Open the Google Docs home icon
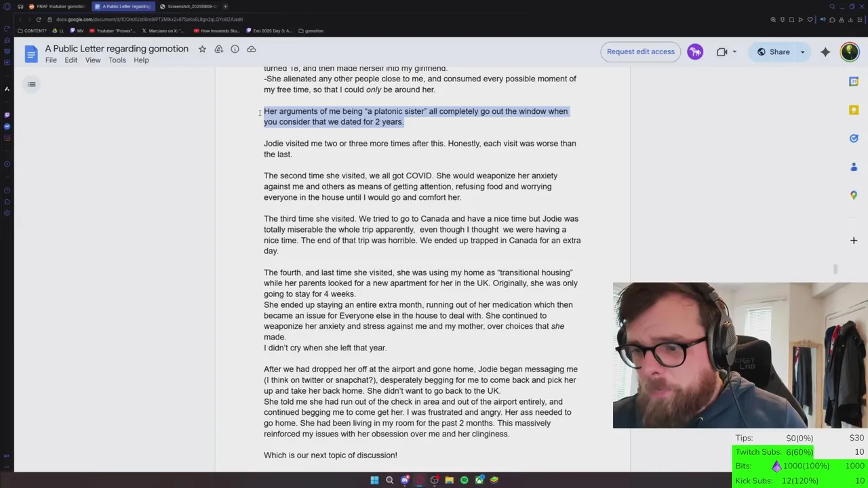The height and width of the screenshot is (488, 868). pyautogui.click(x=31, y=54)
